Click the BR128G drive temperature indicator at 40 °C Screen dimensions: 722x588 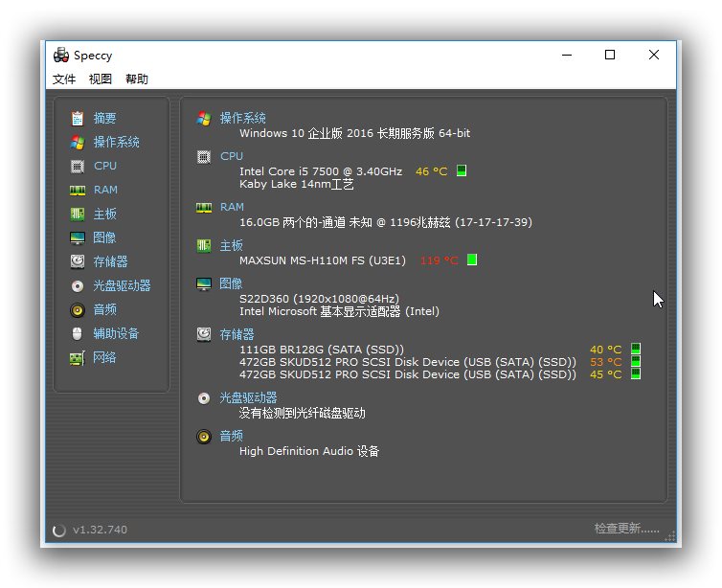coord(636,349)
